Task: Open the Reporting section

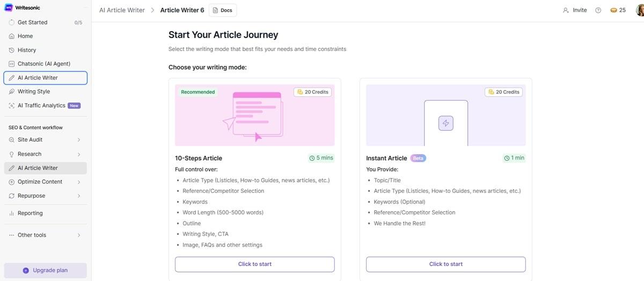Action: [46, 213]
